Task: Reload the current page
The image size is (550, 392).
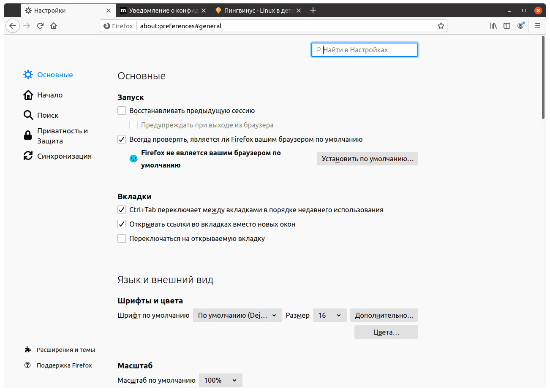Action: pyautogui.click(x=40, y=26)
